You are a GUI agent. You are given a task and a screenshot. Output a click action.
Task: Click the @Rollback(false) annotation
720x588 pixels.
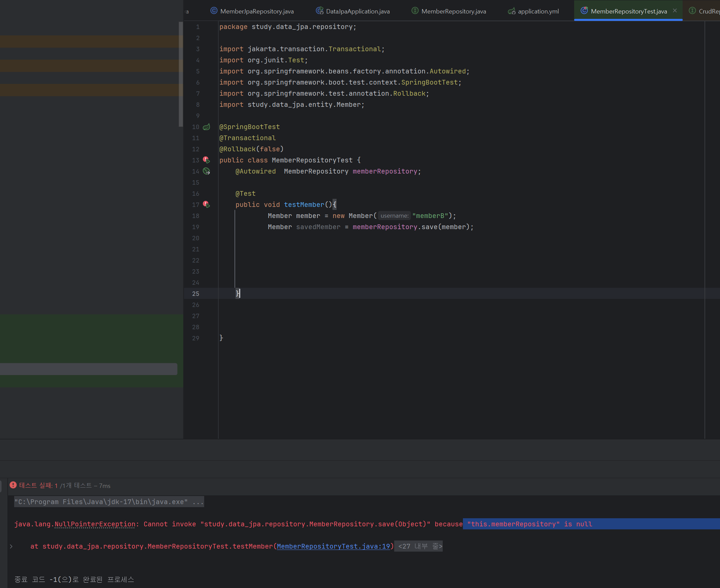[251, 149]
